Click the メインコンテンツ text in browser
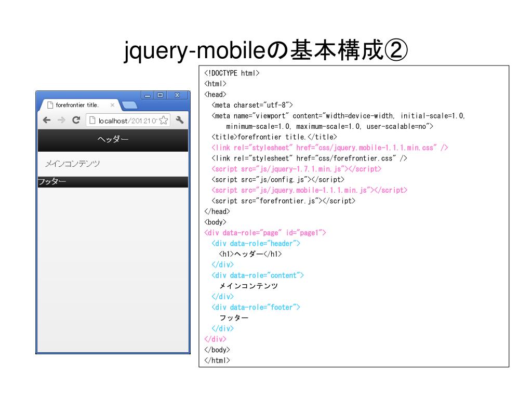Image resolution: width=532 pixels, height=399 pixels. click(x=73, y=164)
